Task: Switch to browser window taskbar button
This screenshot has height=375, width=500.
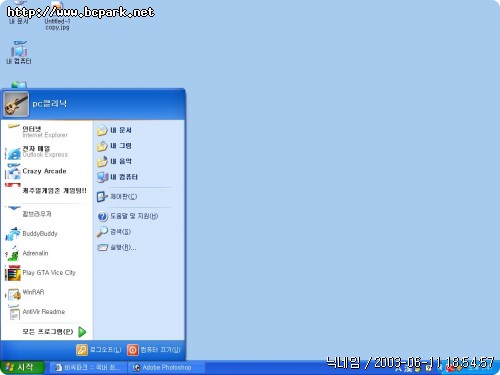Action: tap(88, 368)
